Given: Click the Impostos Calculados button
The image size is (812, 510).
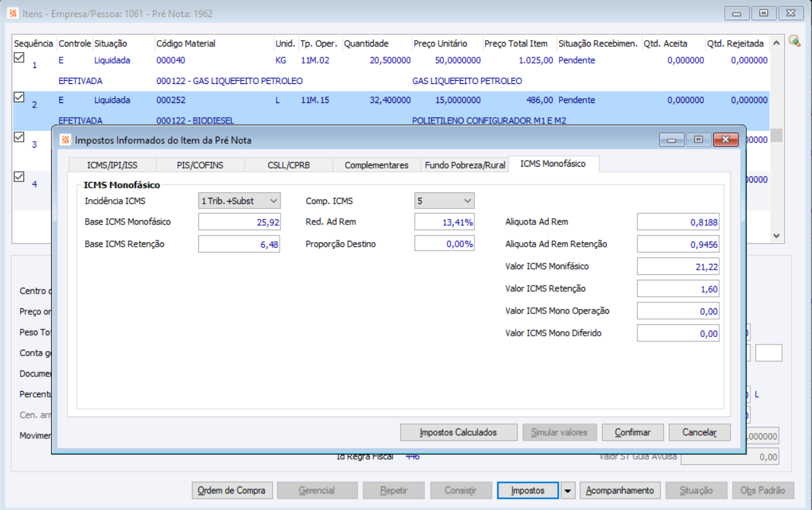Looking at the screenshot, I should pos(458,432).
